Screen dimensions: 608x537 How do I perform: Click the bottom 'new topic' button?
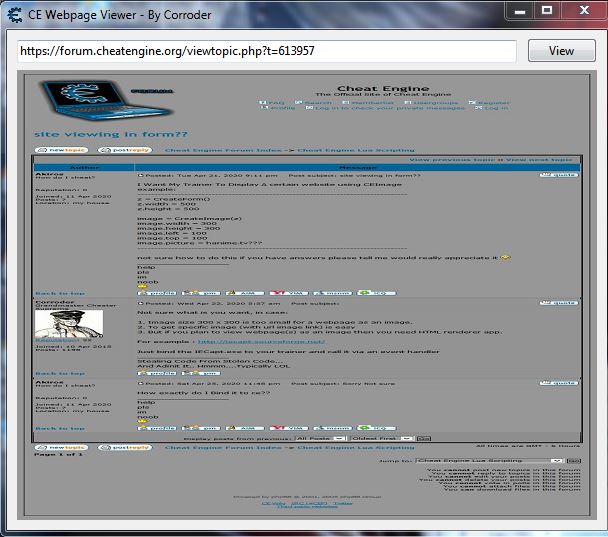pos(62,447)
